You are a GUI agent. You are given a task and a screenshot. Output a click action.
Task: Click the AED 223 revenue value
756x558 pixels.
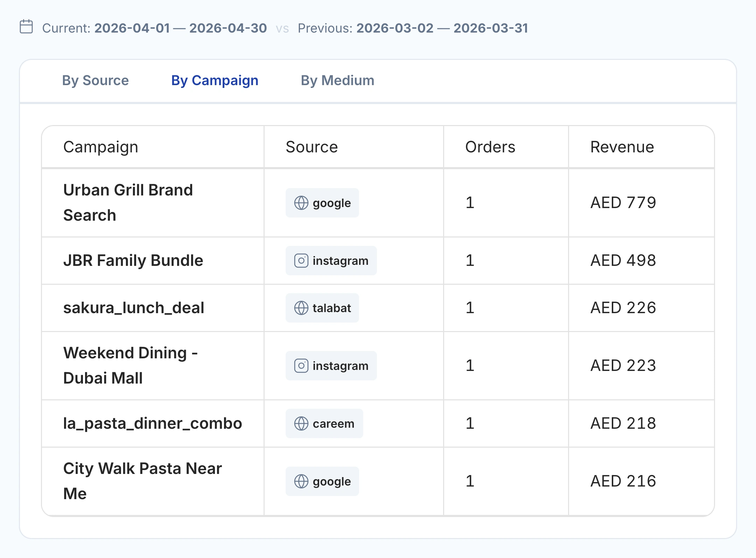tap(623, 366)
